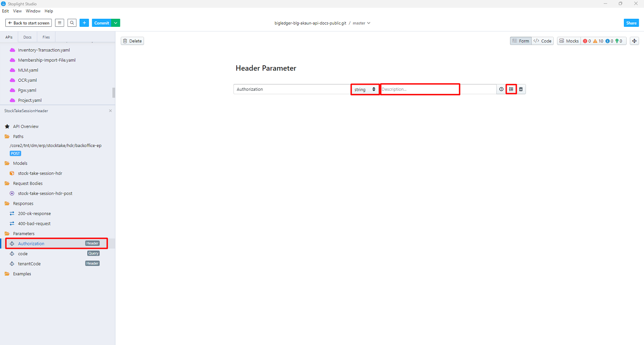This screenshot has height=345, width=644.
Task: Click the Stoplight Studio app icon
Action: [x=4, y=4]
